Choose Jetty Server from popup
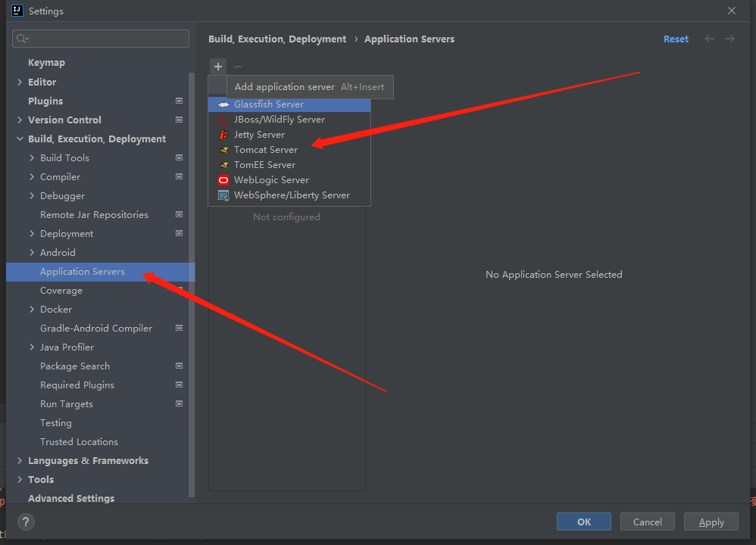This screenshot has height=545, width=756. click(289, 135)
